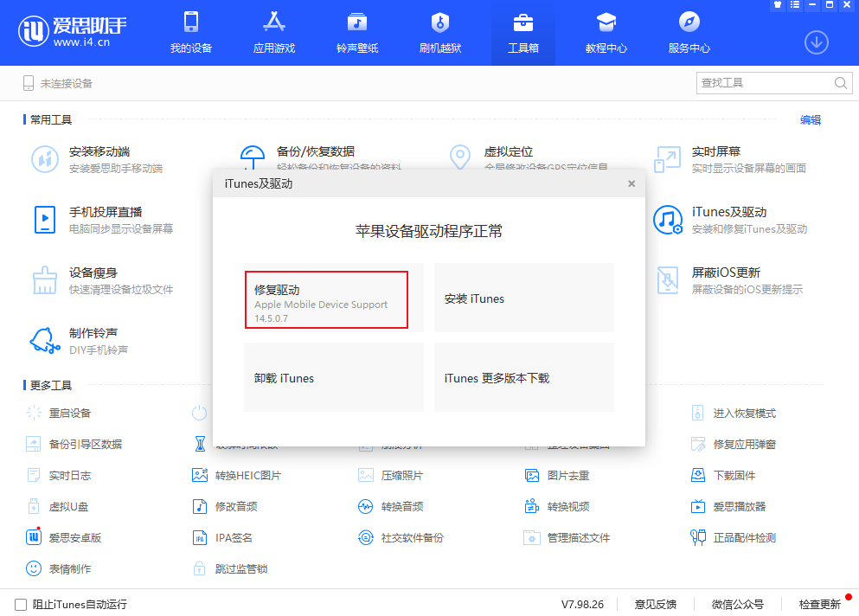Click the 转换HEIC图片 icon
Screen dimensions: 859x616
tap(200, 475)
